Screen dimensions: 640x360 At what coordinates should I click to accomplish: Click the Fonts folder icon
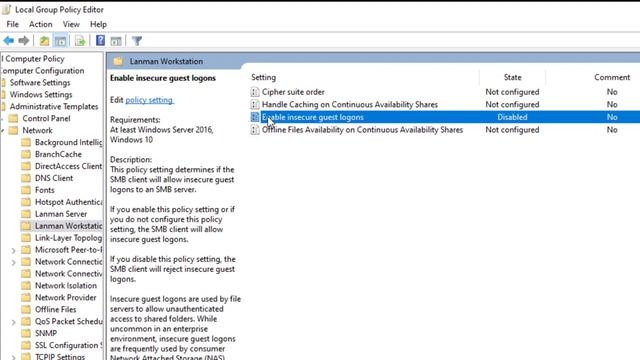coord(26,190)
